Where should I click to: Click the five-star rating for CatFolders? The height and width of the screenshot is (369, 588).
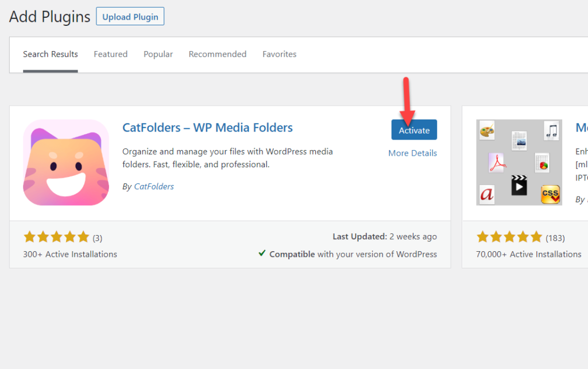(x=56, y=237)
